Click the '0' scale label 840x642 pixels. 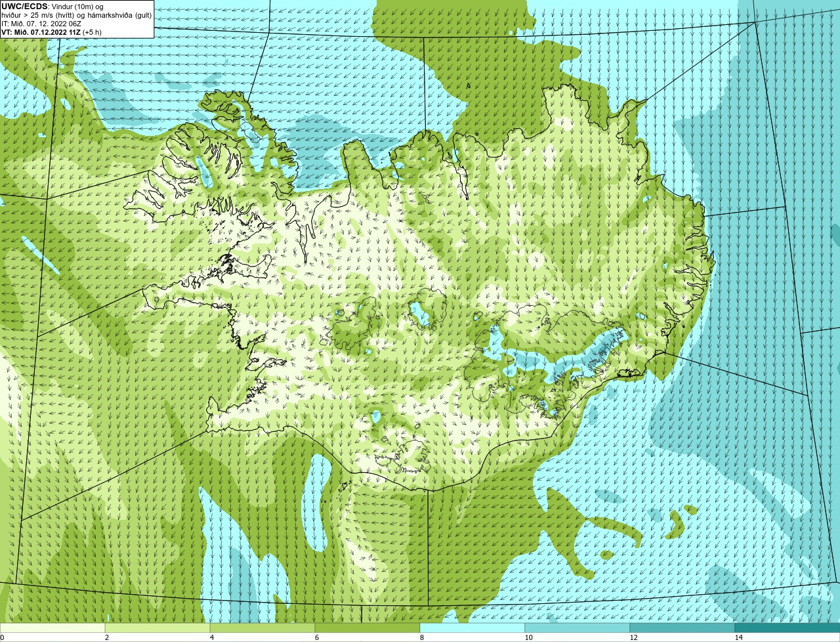pos(2,637)
